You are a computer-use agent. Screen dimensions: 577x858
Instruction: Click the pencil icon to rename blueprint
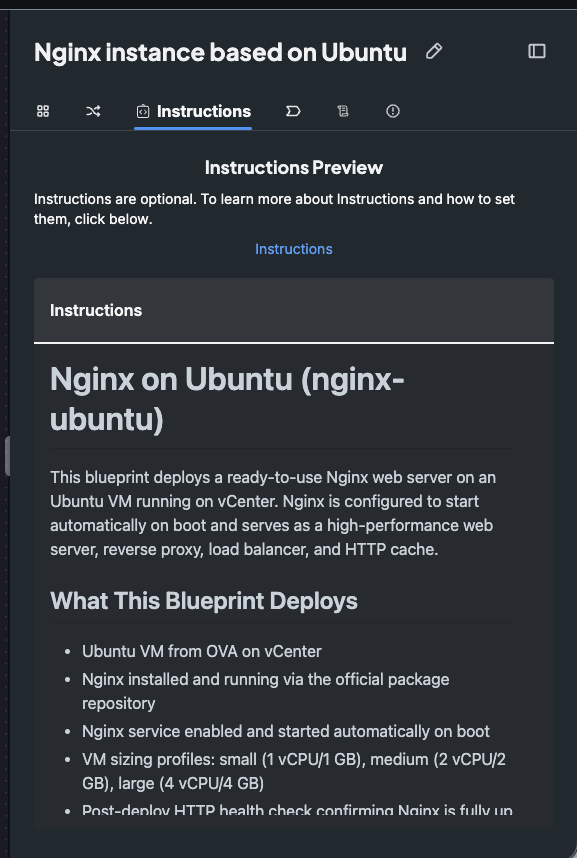[434, 51]
